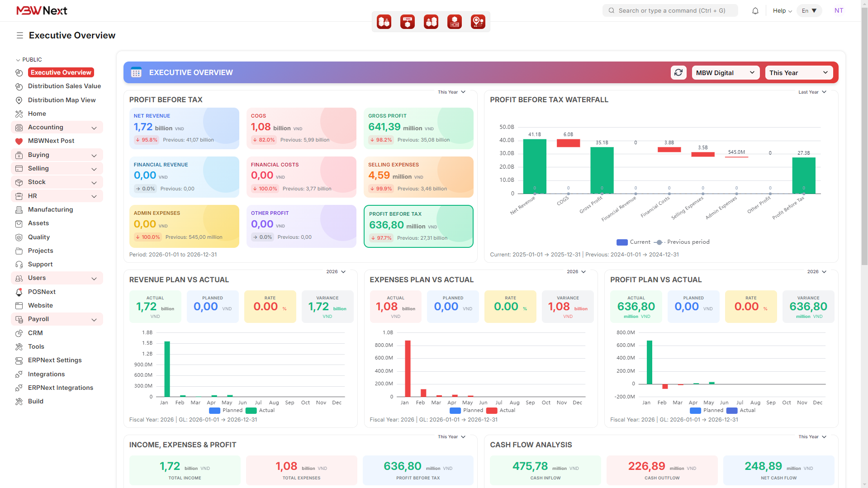Image resolution: width=868 pixels, height=488 pixels.
Task: Open ERPNext Settings in the sidebar
Action: (55, 360)
